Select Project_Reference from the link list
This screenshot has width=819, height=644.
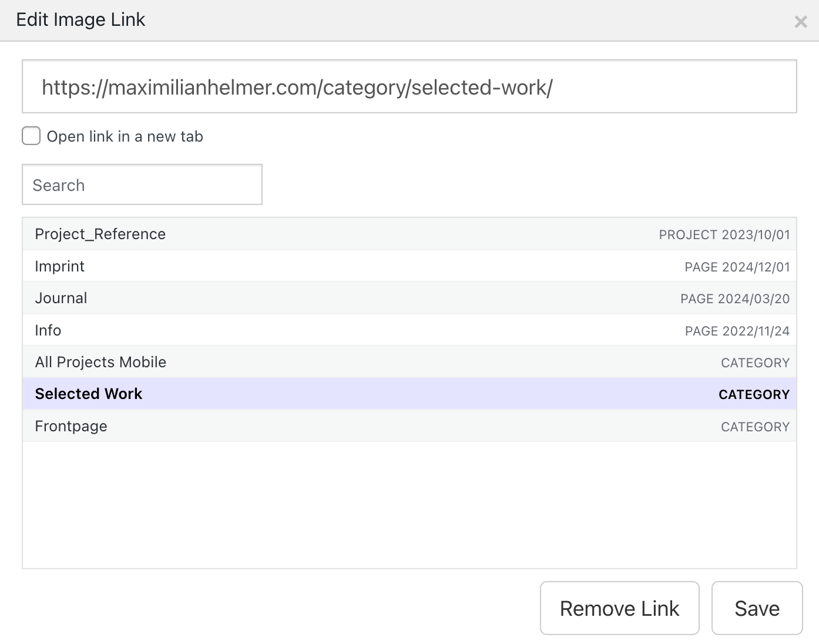100,234
